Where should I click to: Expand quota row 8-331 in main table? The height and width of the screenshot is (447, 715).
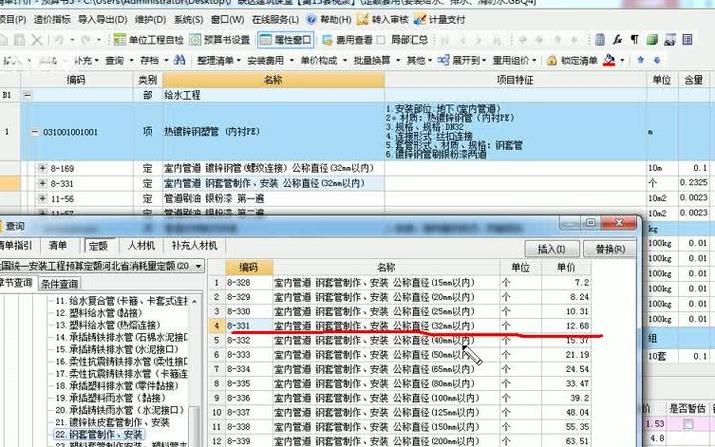pyautogui.click(x=42, y=183)
